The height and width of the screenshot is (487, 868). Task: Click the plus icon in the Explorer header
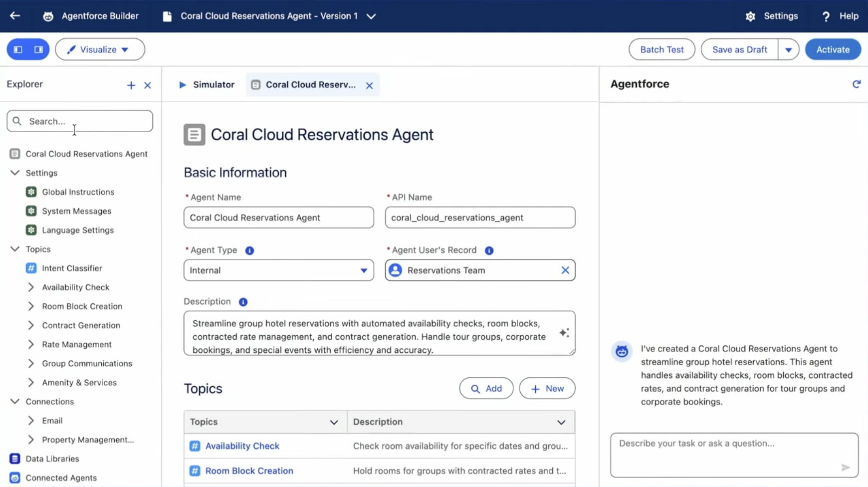(x=131, y=85)
